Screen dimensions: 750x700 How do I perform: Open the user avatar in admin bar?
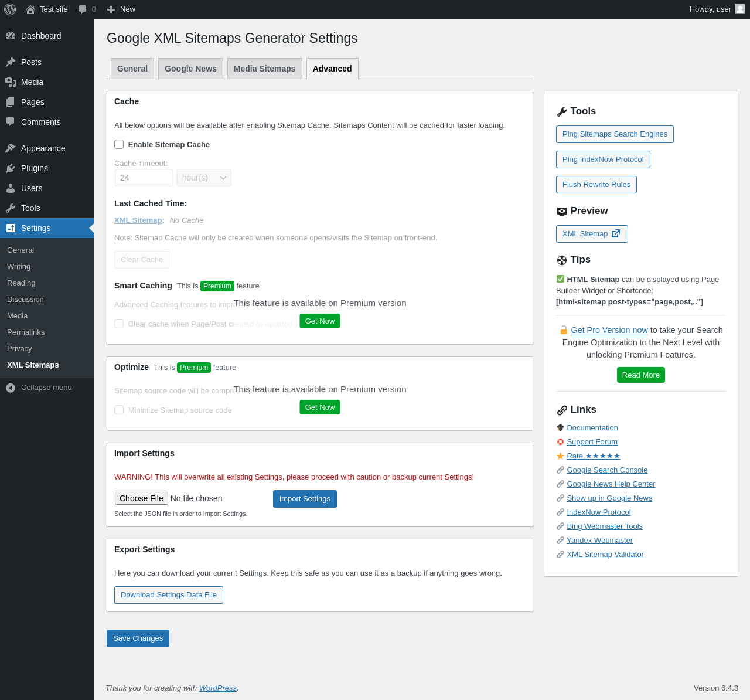(740, 9)
